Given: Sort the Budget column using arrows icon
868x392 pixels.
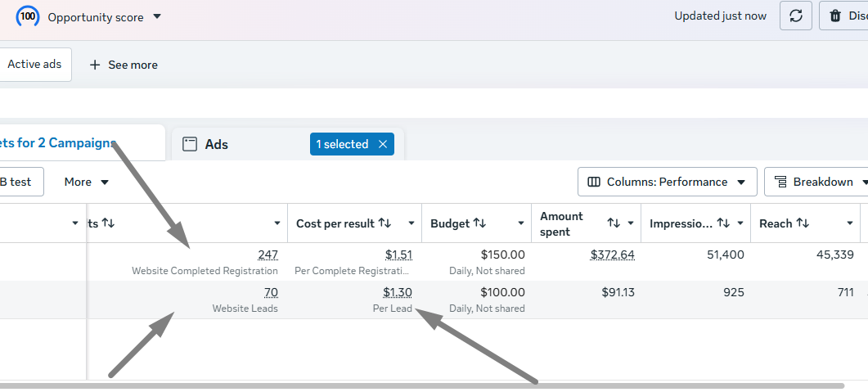Looking at the screenshot, I should click(479, 223).
